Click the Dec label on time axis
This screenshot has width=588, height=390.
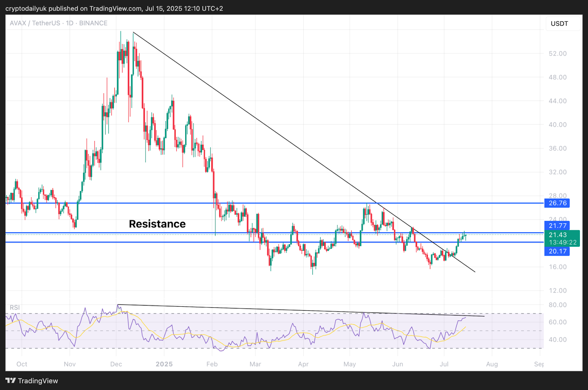116,364
